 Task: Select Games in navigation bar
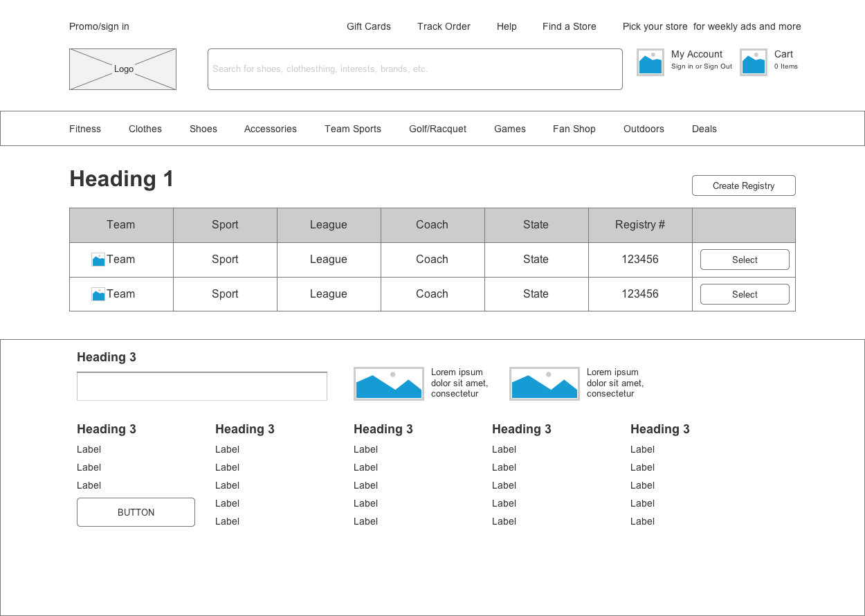click(510, 129)
